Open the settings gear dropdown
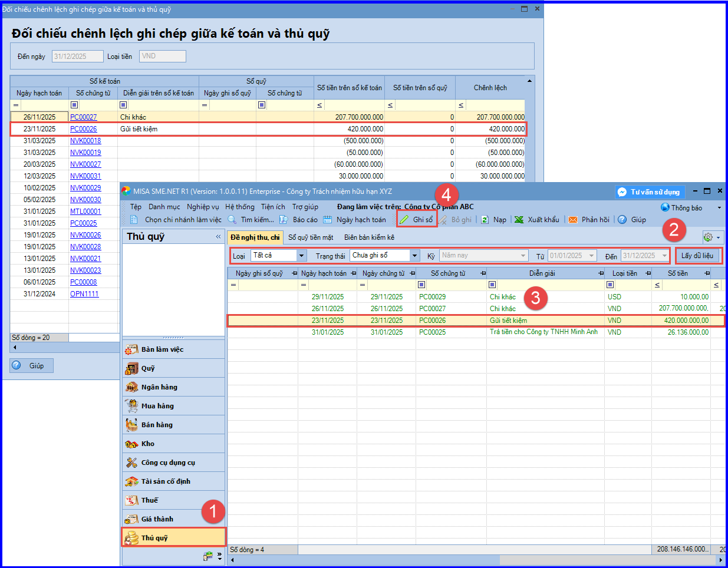728x568 pixels. 712,237
